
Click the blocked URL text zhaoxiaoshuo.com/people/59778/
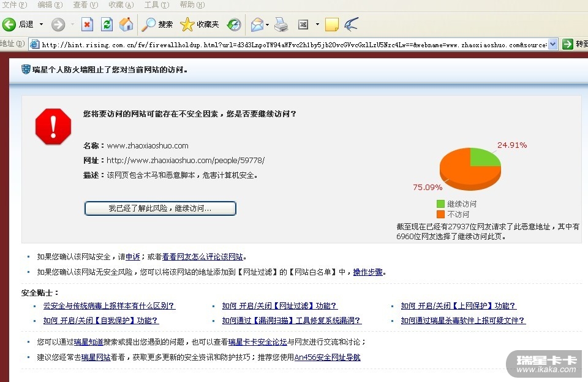(186, 161)
